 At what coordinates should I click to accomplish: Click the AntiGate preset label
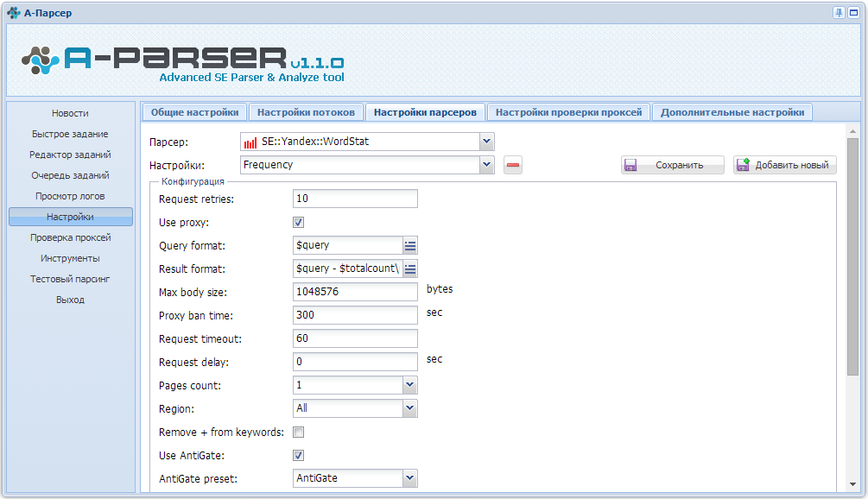pos(198,479)
